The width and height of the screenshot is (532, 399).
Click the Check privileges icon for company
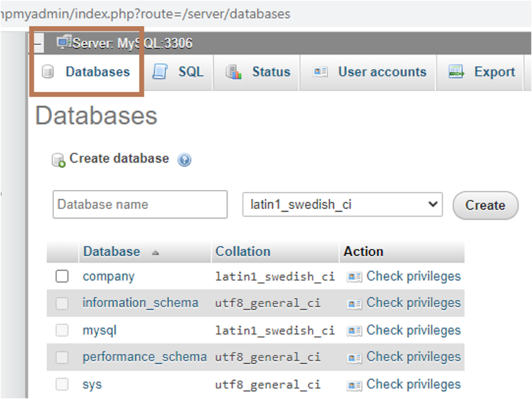[353, 276]
